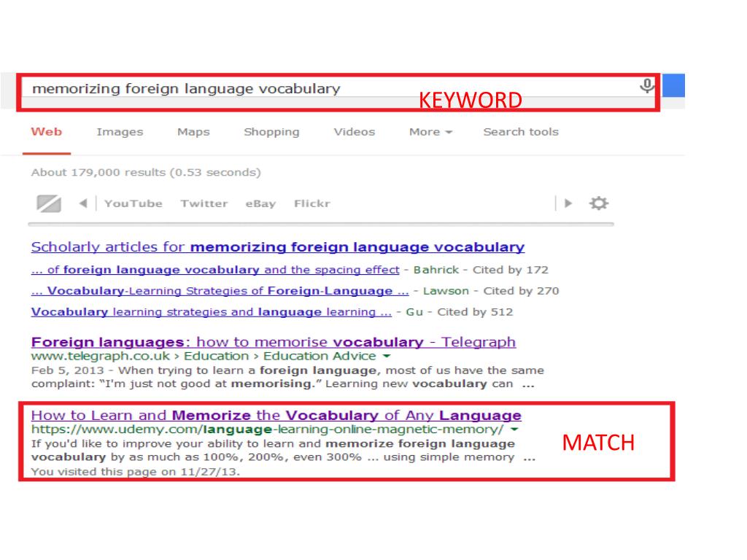
Task: Click the 'Cited by 172' text
Action: tap(510, 270)
